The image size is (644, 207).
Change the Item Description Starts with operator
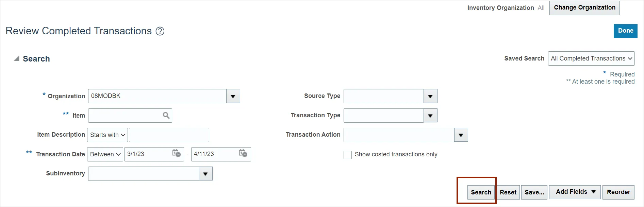click(x=108, y=135)
